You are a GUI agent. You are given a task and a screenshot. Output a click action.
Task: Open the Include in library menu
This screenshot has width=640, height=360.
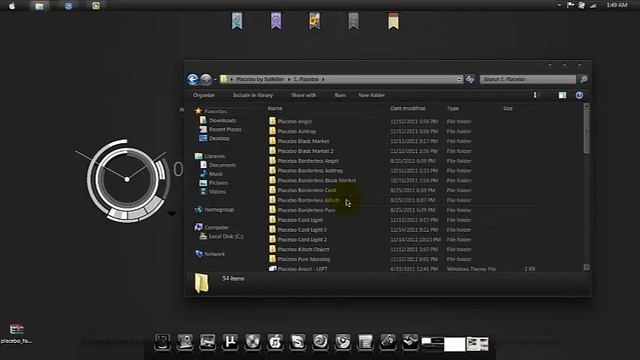pyautogui.click(x=253, y=95)
